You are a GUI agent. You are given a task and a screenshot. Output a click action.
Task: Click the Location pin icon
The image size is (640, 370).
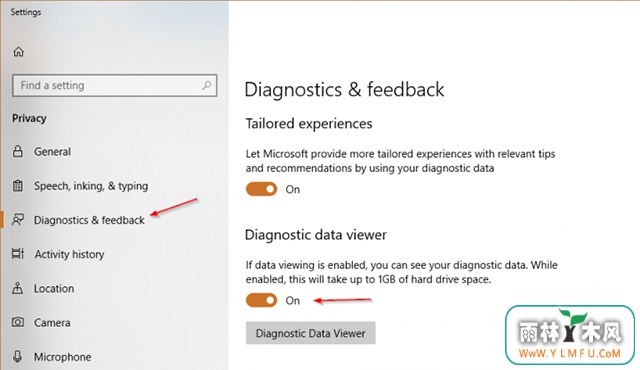coord(18,288)
